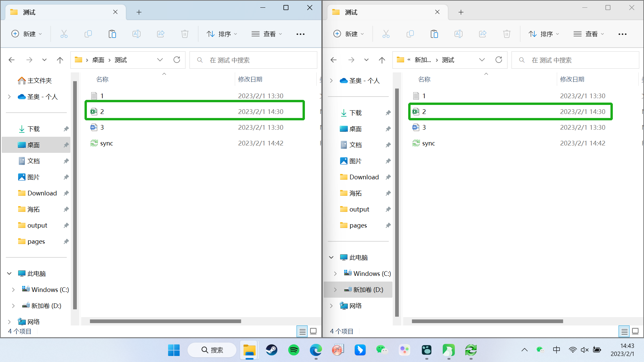Screen dimensions: 644x362
Task: Switch left window to details view layout
Action: point(302,331)
